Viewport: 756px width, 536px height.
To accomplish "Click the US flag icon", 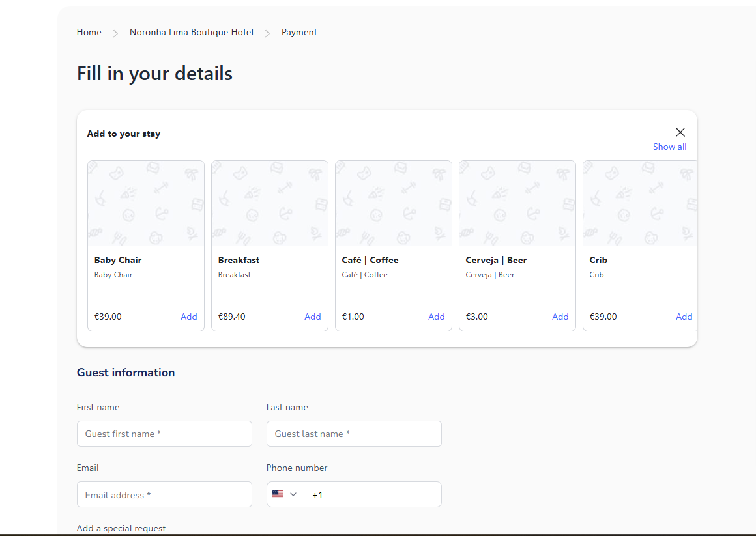I will (278, 494).
